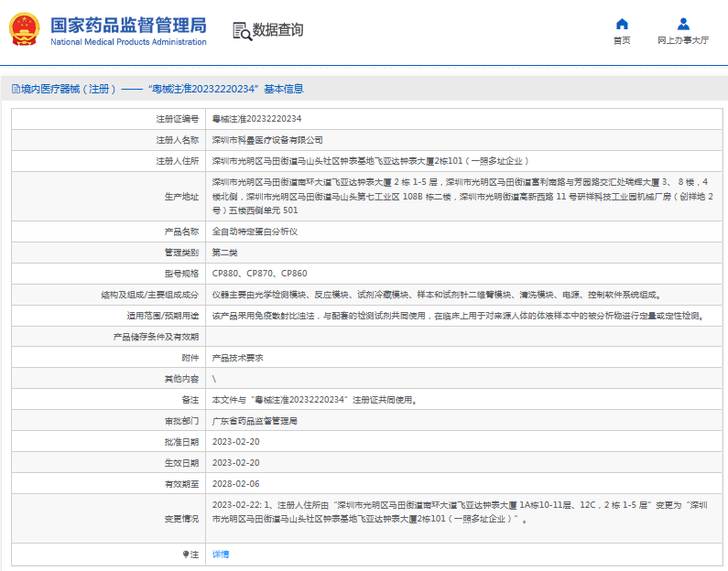Click the document icon beside 境内医疗器械
This screenshot has width=728, height=571.
[x=16, y=89]
